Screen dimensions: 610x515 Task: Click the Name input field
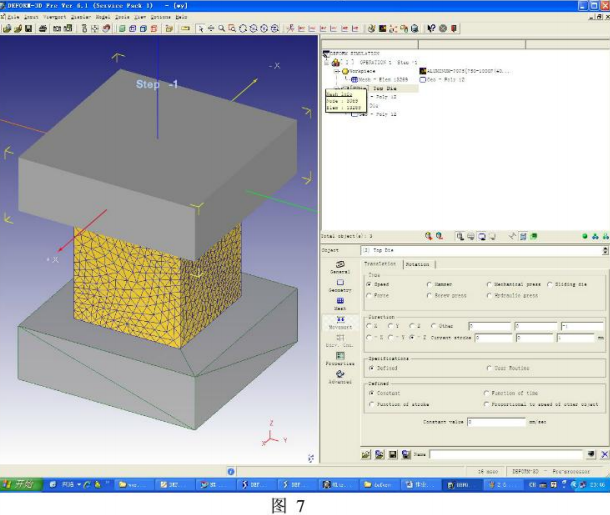click(x=507, y=454)
